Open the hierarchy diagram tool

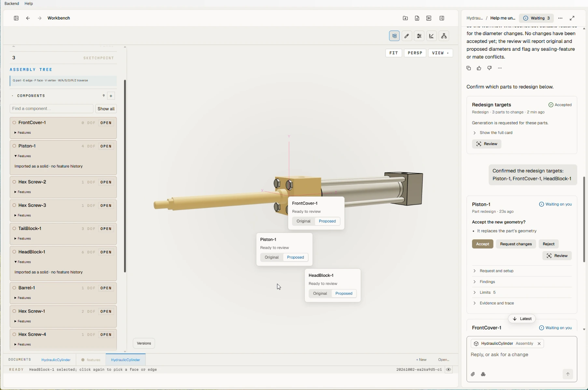[x=444, y=36]
